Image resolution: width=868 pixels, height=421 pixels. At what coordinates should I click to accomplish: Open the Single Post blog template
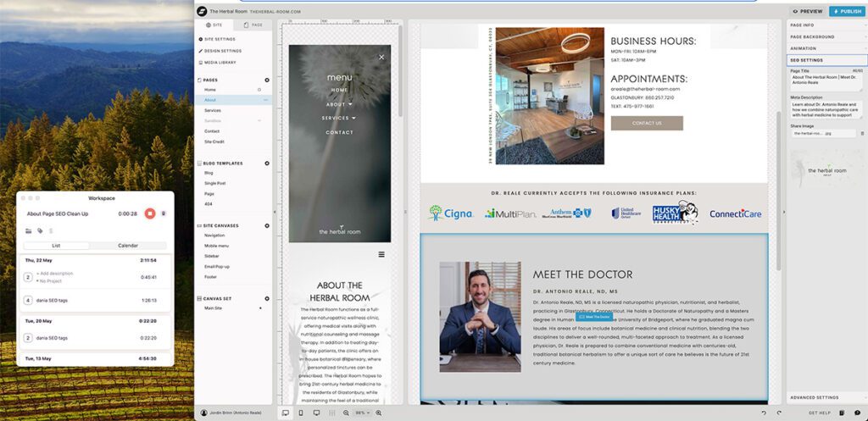pyautogui.click(x=214, y=183)
